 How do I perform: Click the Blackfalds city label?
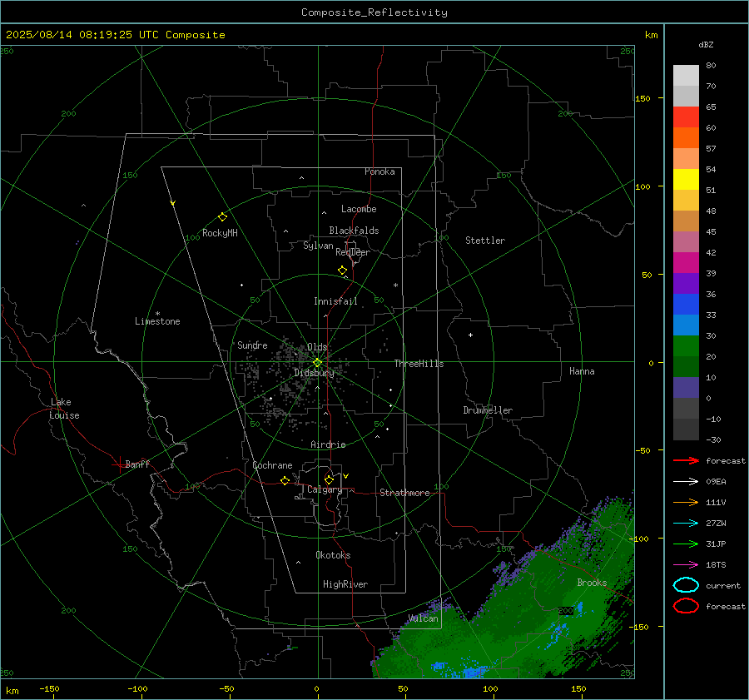[x=354, y=231]
